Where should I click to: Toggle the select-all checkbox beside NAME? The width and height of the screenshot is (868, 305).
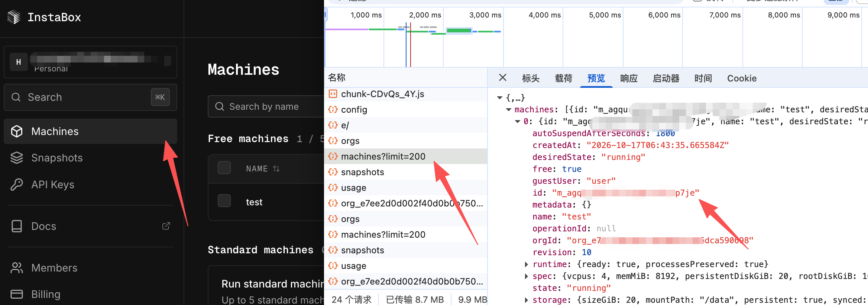[224, 168]
